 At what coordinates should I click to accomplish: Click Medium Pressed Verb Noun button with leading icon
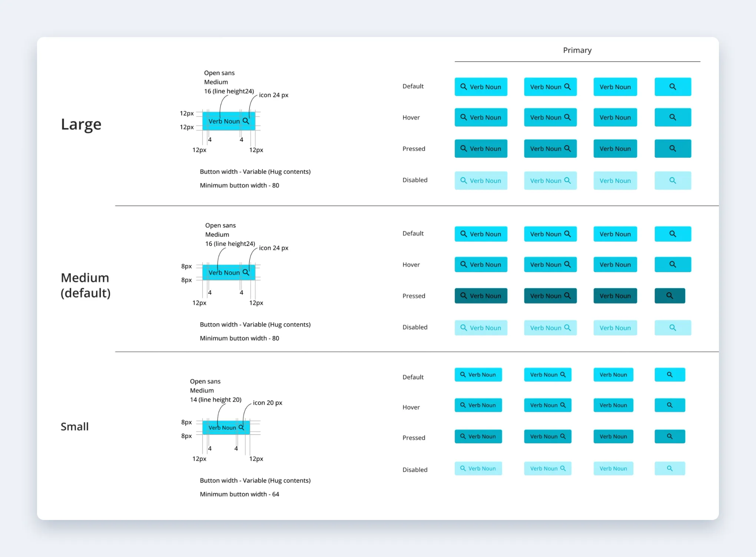(481, 296)
